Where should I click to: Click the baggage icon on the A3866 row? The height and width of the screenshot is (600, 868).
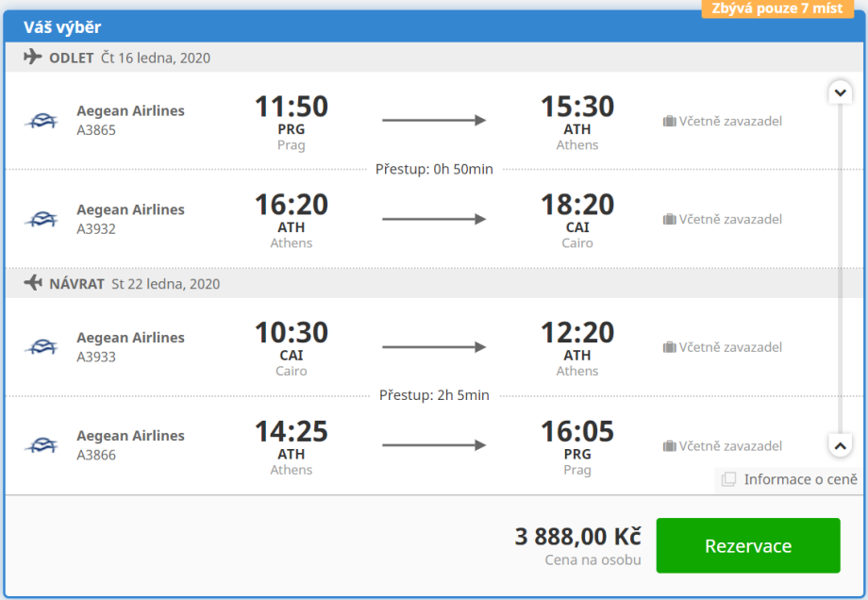pos(669,445)
